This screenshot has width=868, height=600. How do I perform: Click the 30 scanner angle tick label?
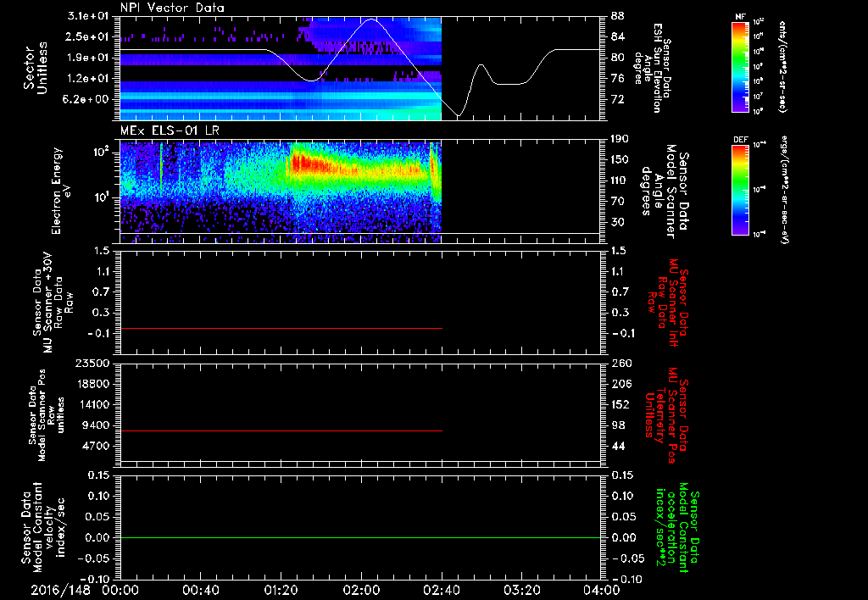coord(618,223)
